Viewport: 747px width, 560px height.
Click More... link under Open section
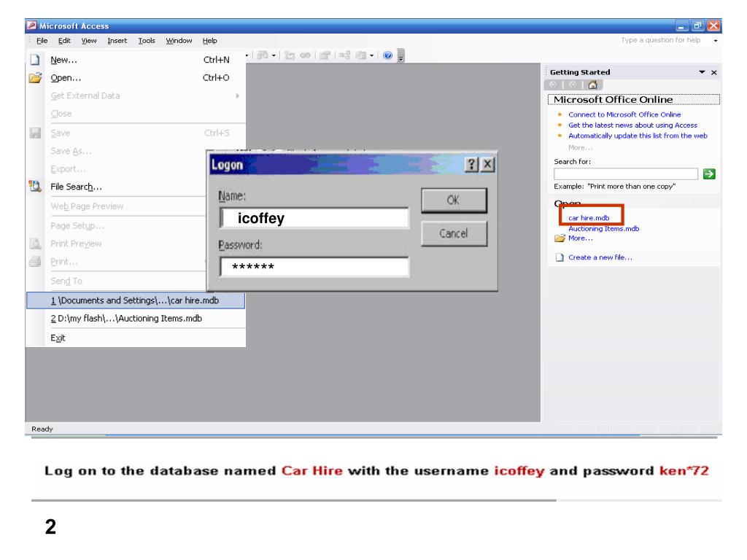[x=580, y=238]
